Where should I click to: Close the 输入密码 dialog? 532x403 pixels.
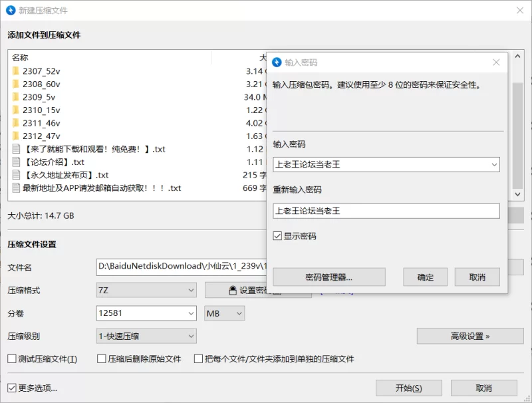point(496,62)
